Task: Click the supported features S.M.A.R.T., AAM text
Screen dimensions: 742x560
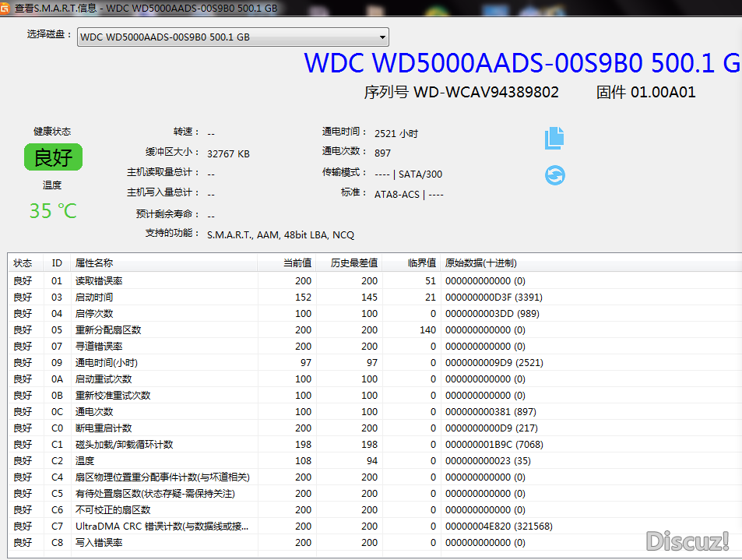Action: tap(280, 234)
